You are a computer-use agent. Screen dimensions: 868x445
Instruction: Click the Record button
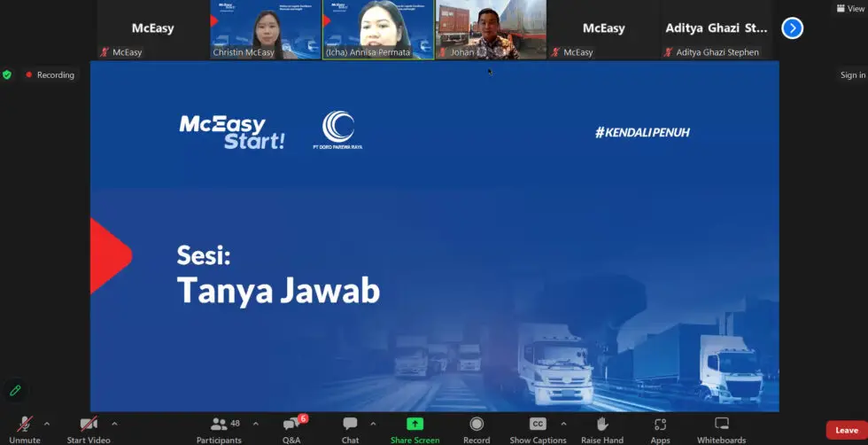click(x=477, y=430)
